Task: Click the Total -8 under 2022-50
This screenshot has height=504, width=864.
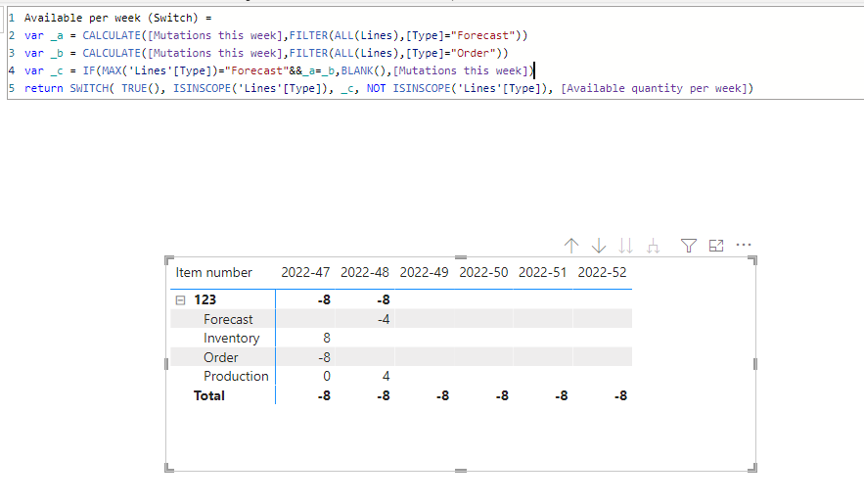Action: click(x=502, y=396)
